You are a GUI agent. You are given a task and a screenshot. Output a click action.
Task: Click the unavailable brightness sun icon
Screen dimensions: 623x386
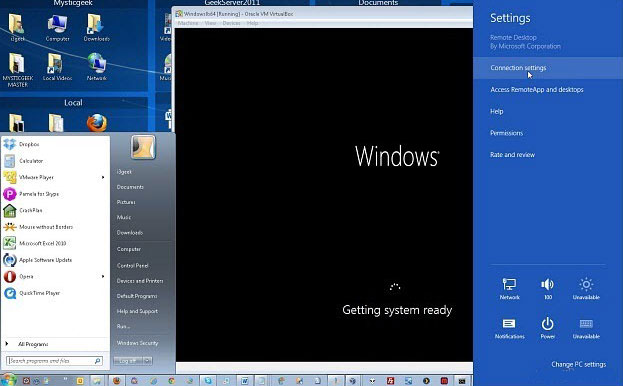pyautogui.click(x=586, y=289)
